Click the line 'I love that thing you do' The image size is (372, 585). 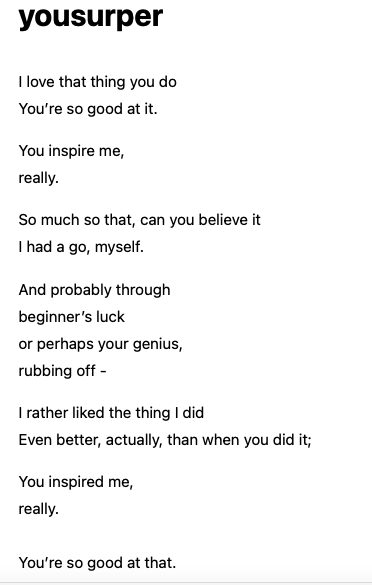[97, 82]
